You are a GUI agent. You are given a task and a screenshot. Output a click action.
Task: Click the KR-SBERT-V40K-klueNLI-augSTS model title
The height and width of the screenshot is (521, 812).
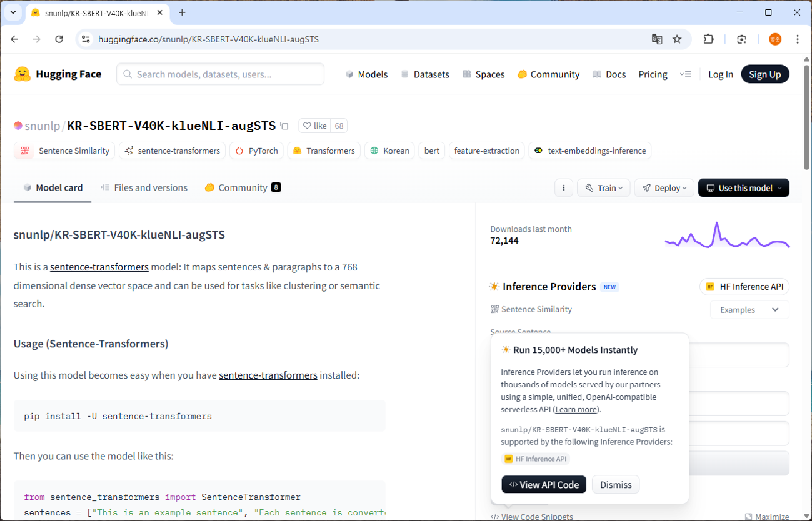point(171,126)
